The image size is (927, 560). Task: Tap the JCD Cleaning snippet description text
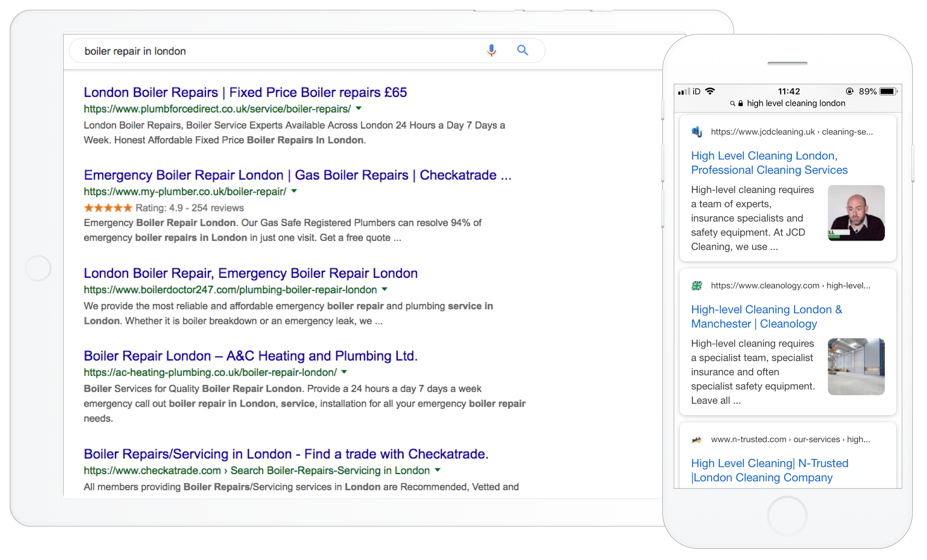(x=753, y=218)
